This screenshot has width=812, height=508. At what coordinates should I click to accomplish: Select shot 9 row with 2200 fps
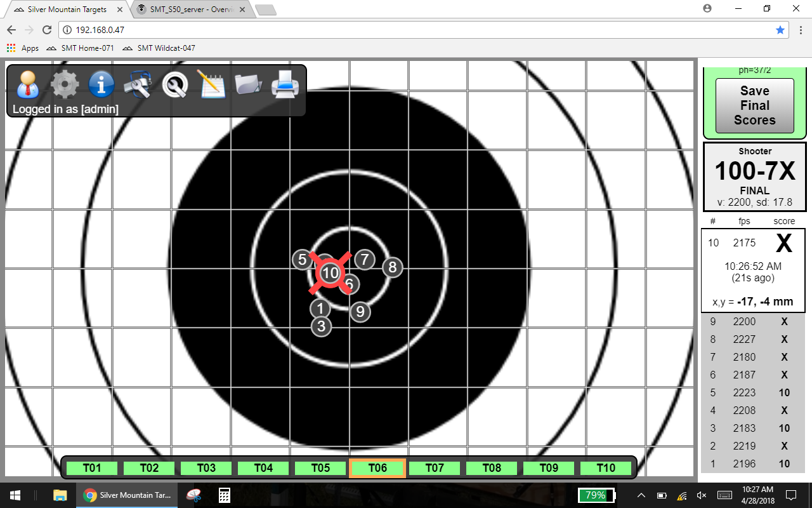tap(753, 321)
